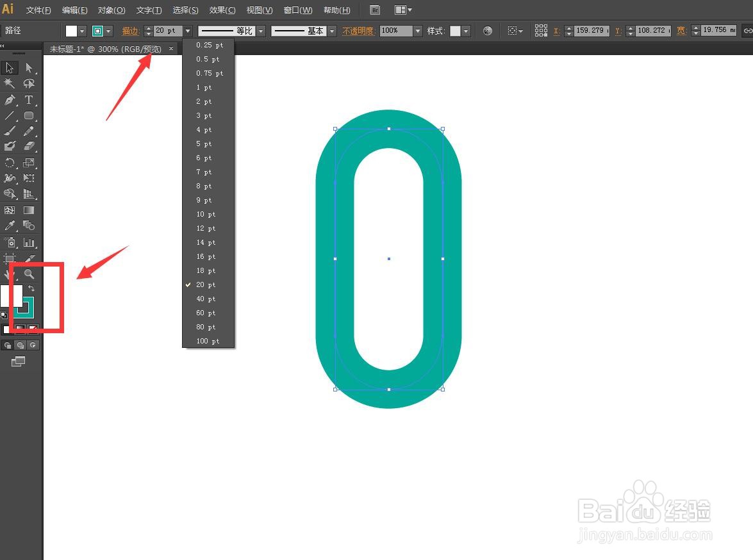
Task: Choose the Free Transform tool
Action: point(29,178)
